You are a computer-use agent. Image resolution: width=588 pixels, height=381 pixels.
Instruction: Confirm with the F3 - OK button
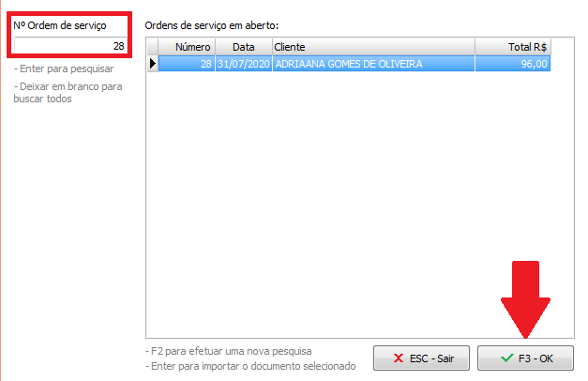point(525,358)
